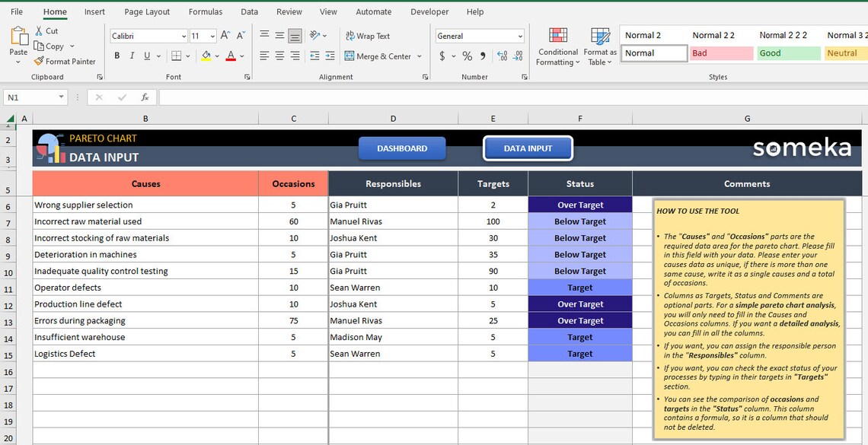
Task: Click the DASHBOARD button in the sheet
Action: tap(401, 149)
